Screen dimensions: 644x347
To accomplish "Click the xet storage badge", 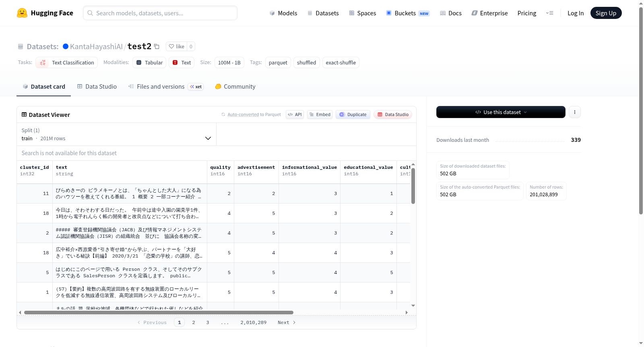I will click(196, 87).
